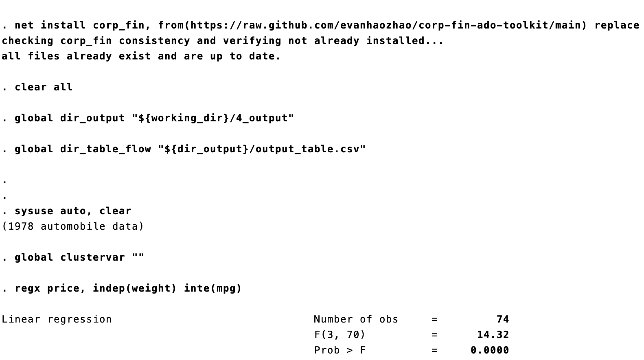The width and height of the screenshot is (644, 360).
Task: Click the word 'replace' ending the first line
Action: [617, 25]
